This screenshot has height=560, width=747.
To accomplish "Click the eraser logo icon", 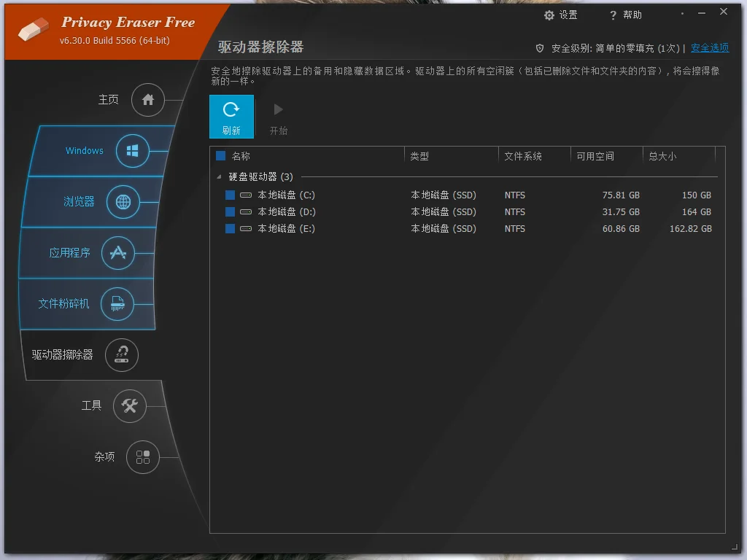I will pos(33,29).
